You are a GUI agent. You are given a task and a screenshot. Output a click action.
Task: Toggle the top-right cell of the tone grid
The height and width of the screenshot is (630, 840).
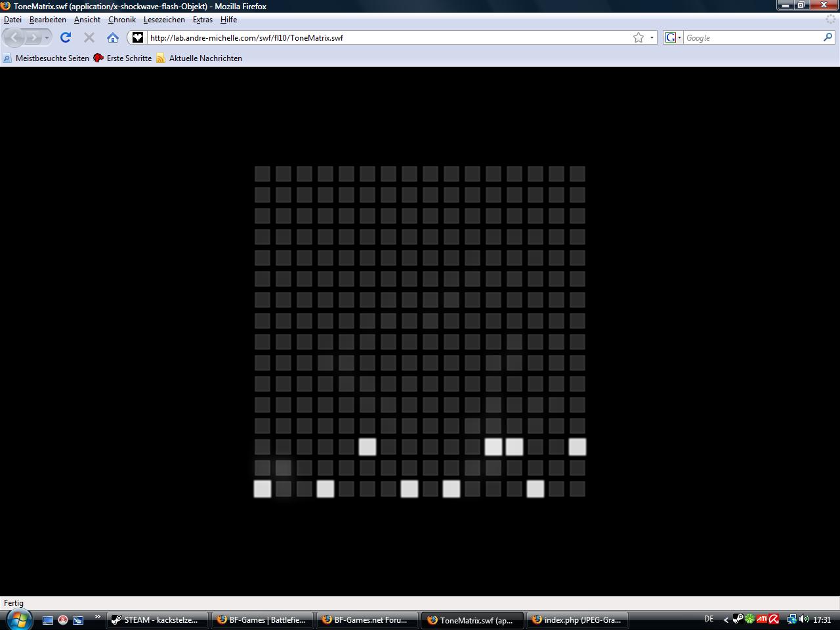[x=577, y=174]
